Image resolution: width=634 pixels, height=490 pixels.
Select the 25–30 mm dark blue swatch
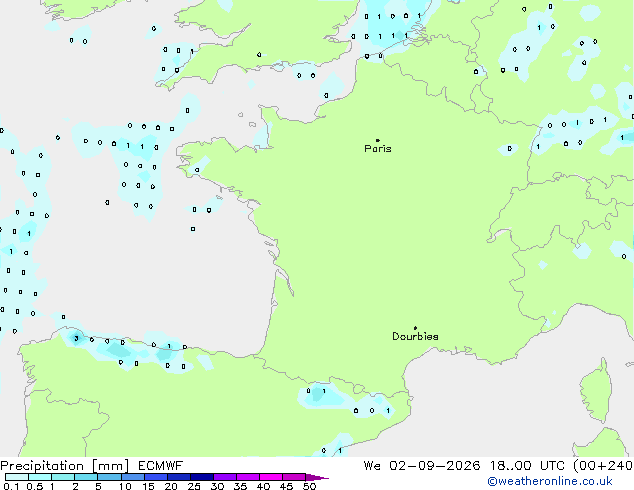coord(202,477)
